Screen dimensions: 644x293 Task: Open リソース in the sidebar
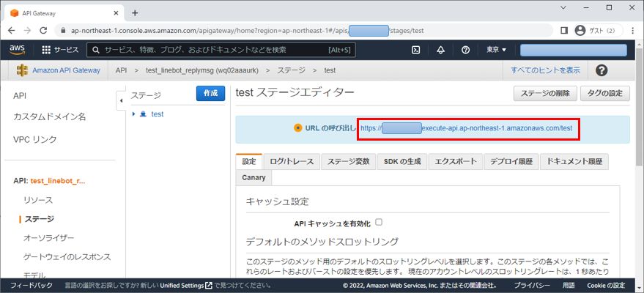[x=38, y=200]
